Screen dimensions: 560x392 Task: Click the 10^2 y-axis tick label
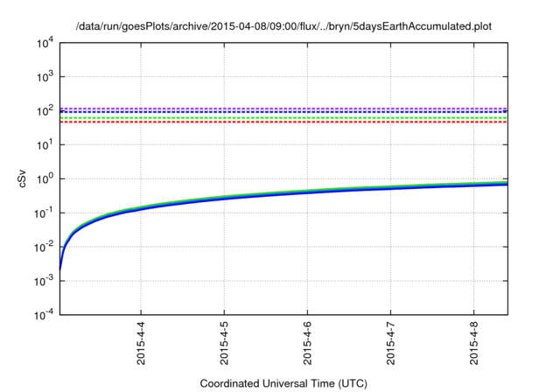45,111
